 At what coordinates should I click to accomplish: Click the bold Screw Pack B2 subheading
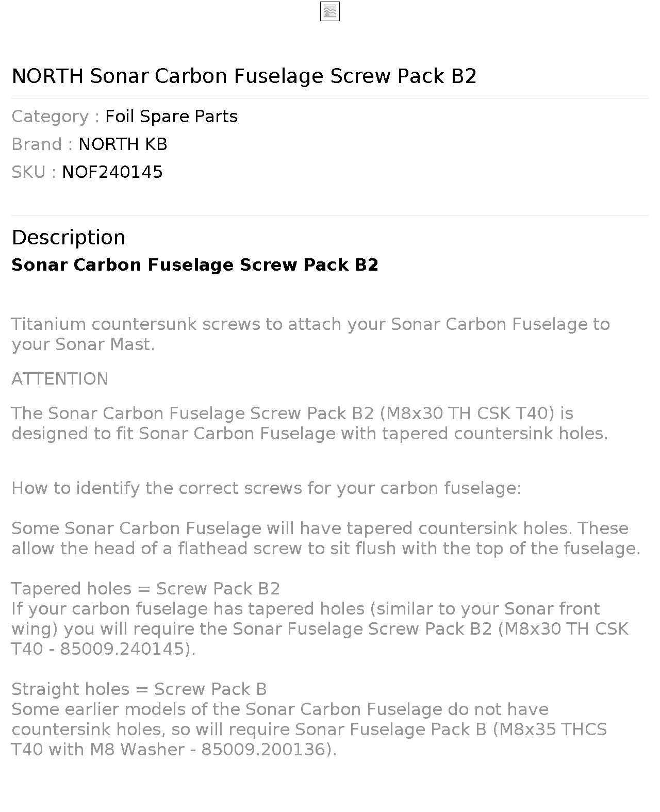coord(195,265)
